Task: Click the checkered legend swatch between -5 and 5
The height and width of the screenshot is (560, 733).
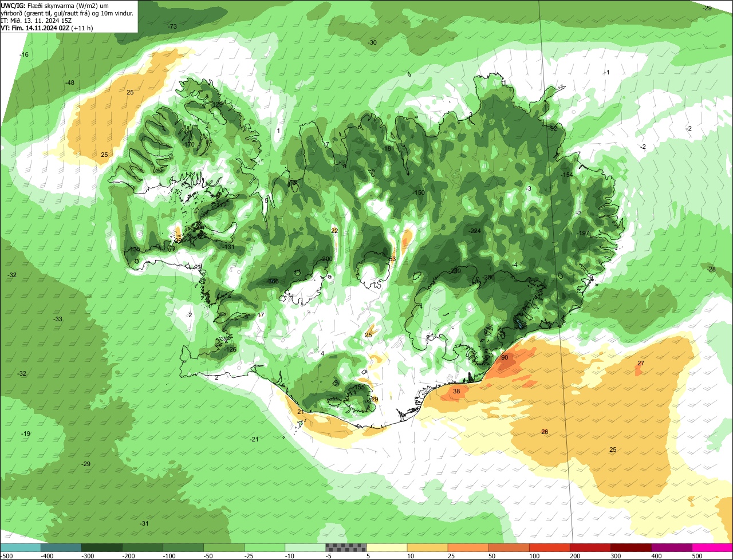Action: (345, 547)
